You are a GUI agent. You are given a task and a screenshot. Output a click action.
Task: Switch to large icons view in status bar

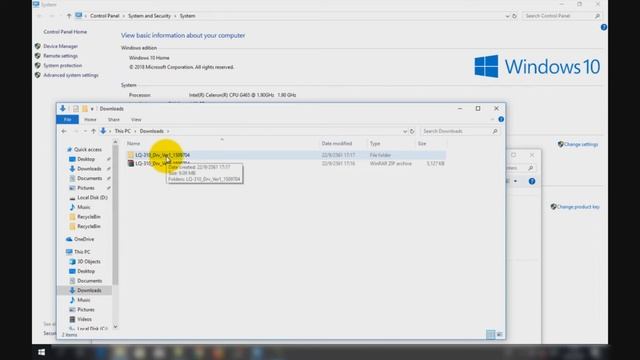coord(500,335)
